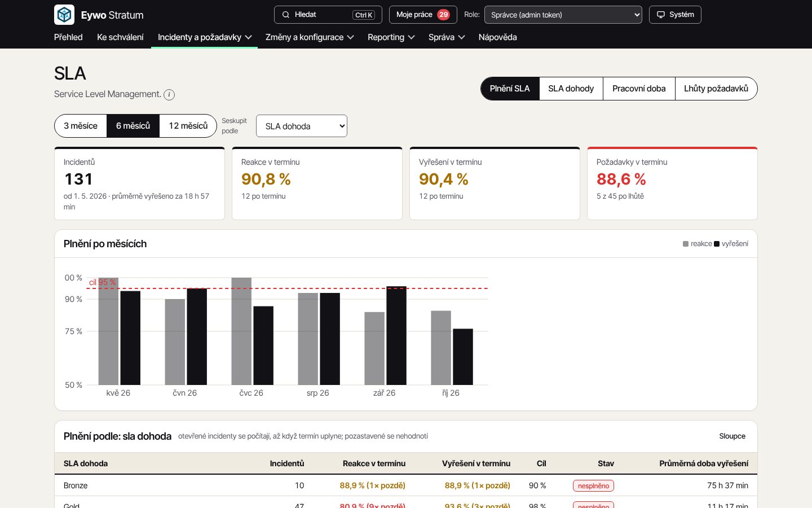Sort by the Průměrná doba vyřešení header

pos(704,463)
